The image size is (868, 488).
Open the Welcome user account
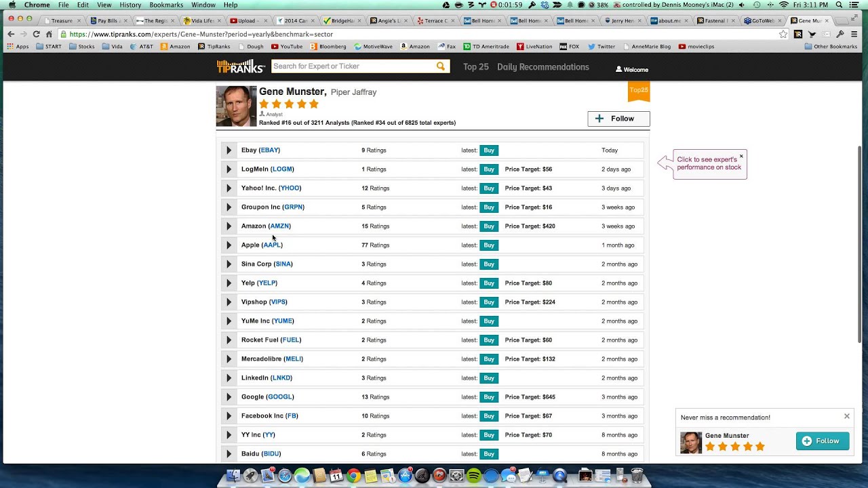(632, 69)
